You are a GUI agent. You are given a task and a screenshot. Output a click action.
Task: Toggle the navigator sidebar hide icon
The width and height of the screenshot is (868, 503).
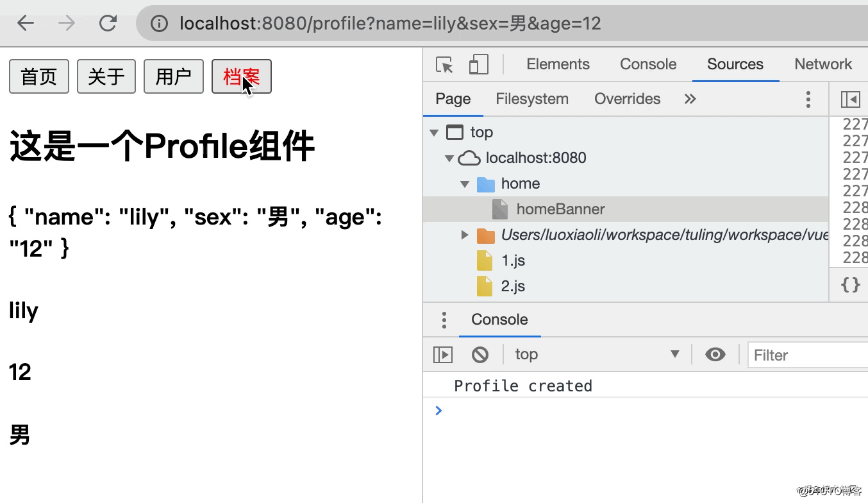[850, 99]
